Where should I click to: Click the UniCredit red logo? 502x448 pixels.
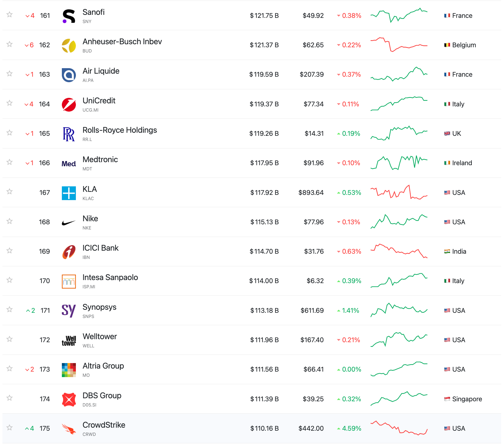[x=69, y=104]
